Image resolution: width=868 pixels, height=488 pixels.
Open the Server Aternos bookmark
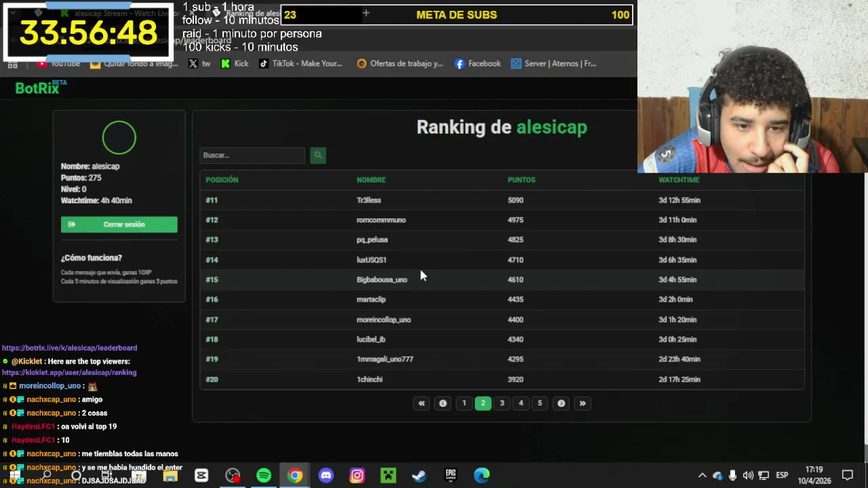554,64
